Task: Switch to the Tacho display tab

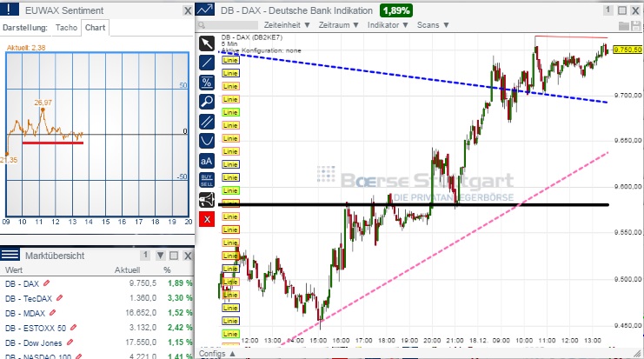Action: pyautogui.click(x=66, y=28)
